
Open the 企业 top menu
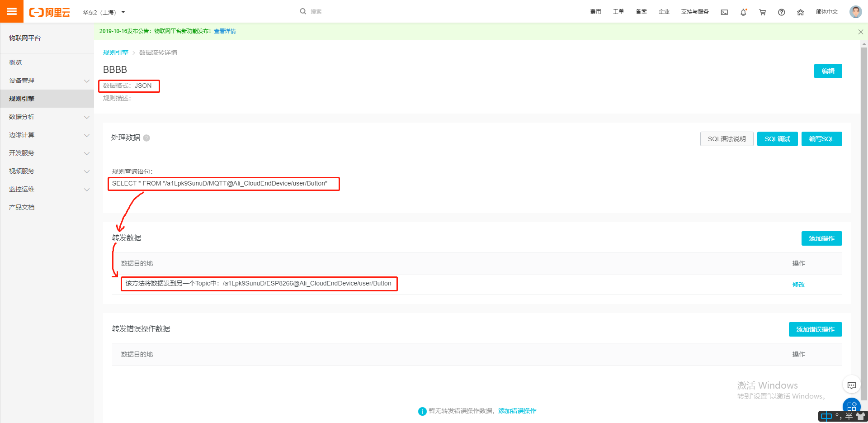click(664, 12)
